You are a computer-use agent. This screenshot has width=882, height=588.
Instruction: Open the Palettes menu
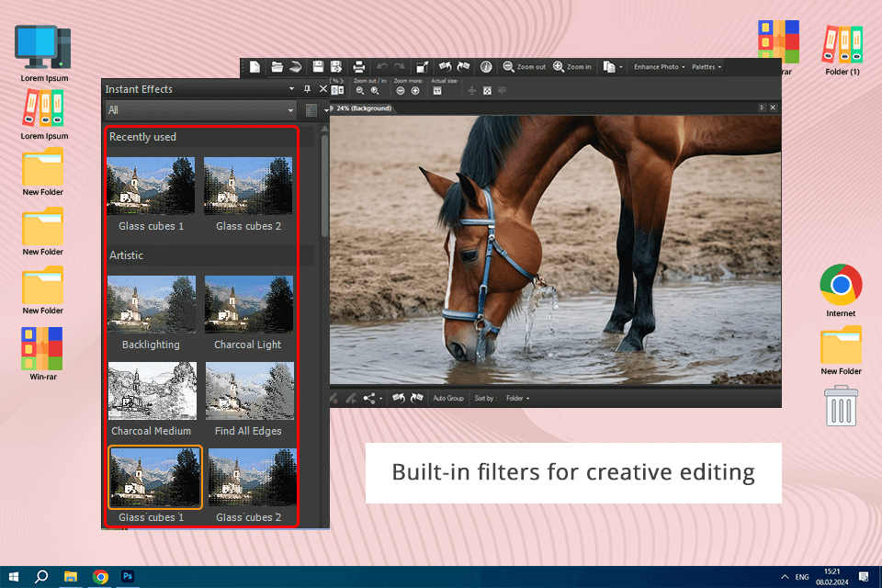[x=706, y=66]
